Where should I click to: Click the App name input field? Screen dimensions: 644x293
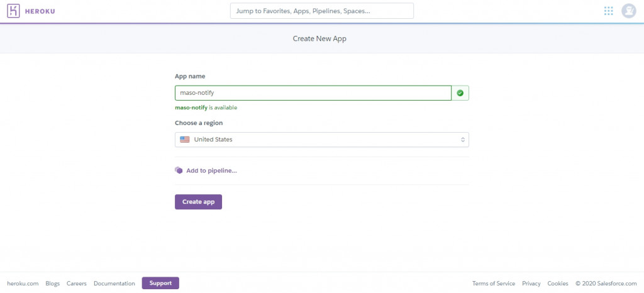click(313, 93)
